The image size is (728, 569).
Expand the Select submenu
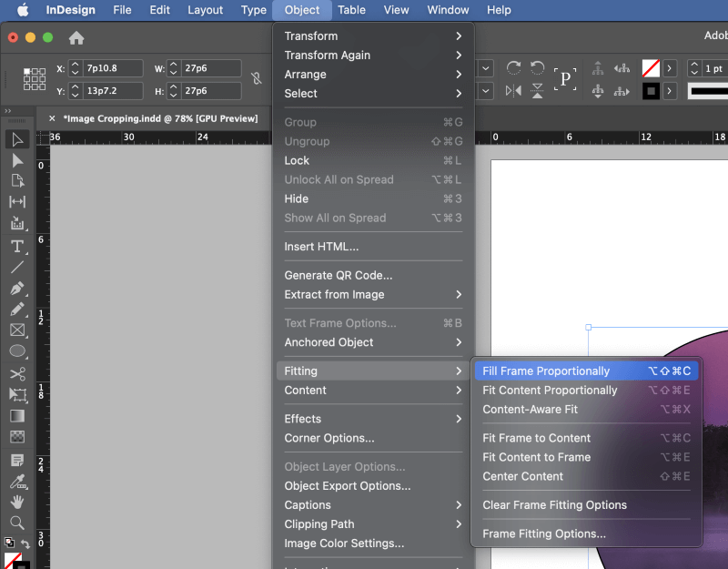point(373,94)
